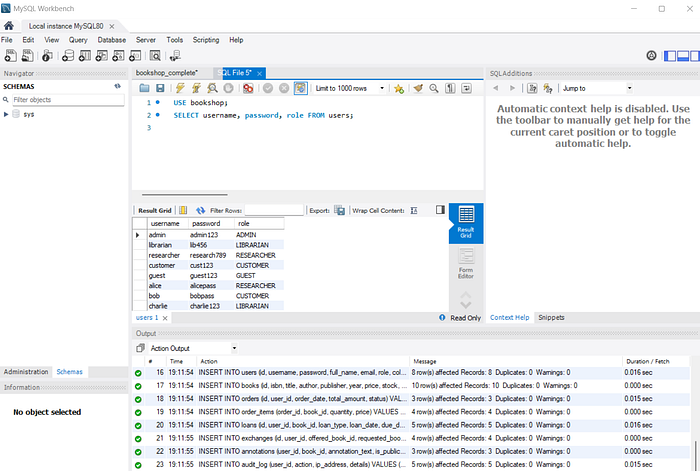Open the Query menu
700x471 pixels.
click(78, 40)
